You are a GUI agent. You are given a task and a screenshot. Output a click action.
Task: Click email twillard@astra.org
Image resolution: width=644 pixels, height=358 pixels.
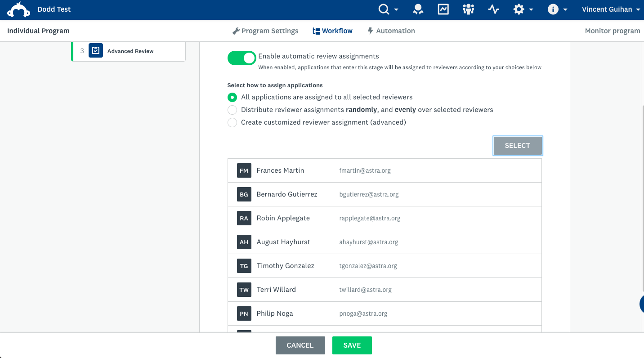[365, 290]
